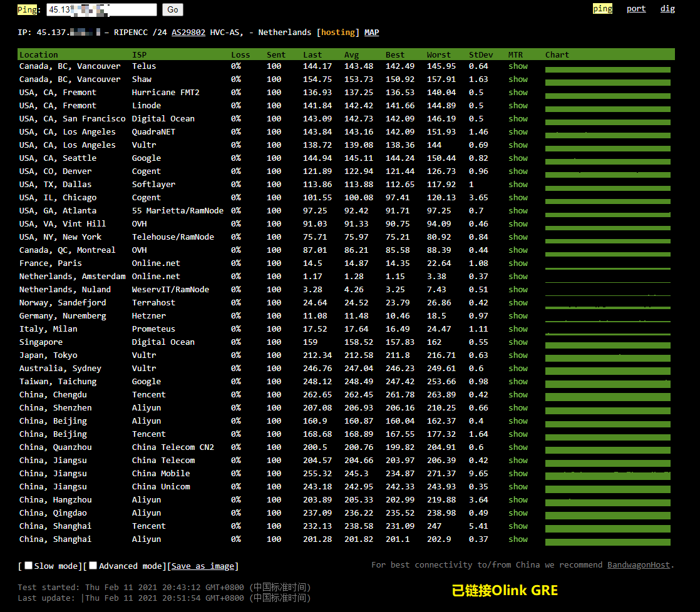Screen dimensions: 700x612
Task: Show MTR for Milan Prometeus row
Action: click(518, 329)
